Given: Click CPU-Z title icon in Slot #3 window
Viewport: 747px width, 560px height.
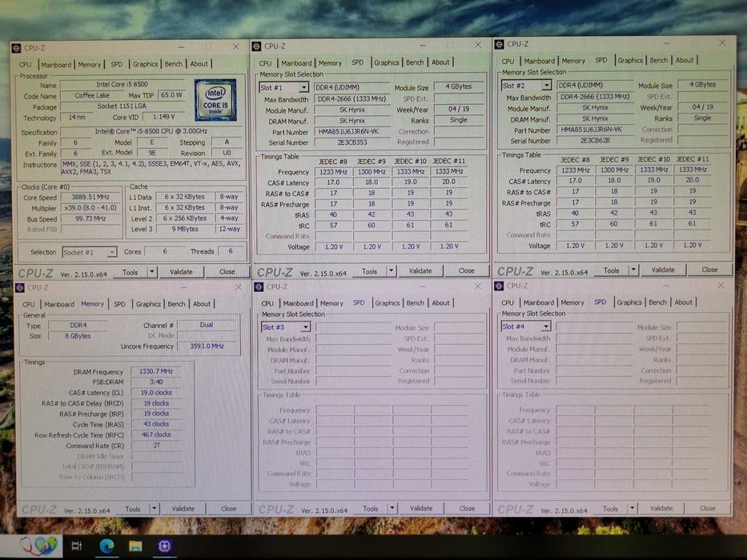Looking at the screenshot, I should [x=259, y=286].
